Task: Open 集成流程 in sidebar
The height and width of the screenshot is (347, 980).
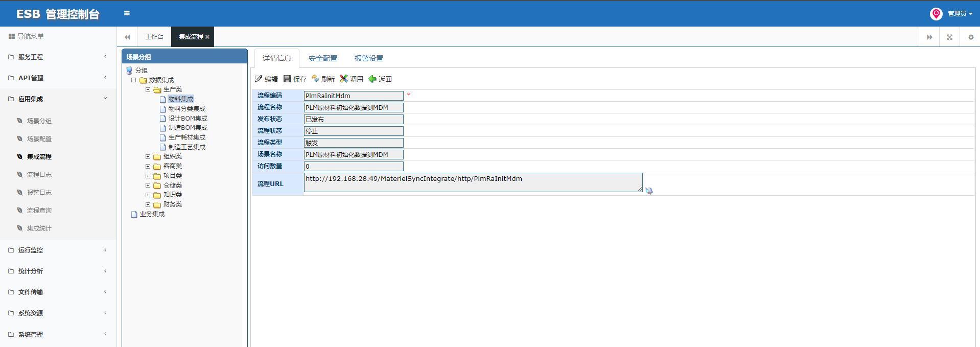Action: click(39, 157)
